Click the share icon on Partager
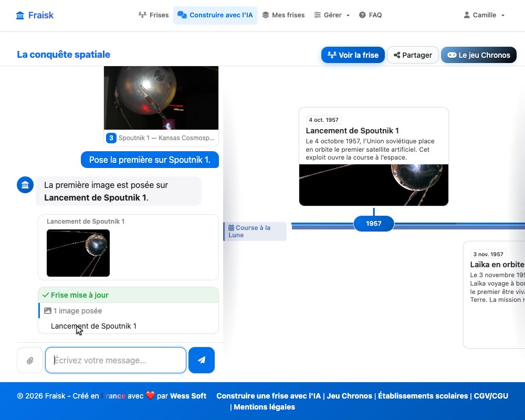The image size is (525, 420). tap(397, 55)
